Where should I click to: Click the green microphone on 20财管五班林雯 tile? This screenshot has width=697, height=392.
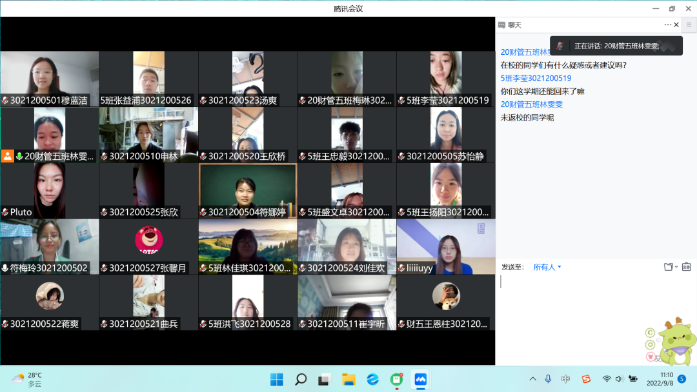(19, 156)
